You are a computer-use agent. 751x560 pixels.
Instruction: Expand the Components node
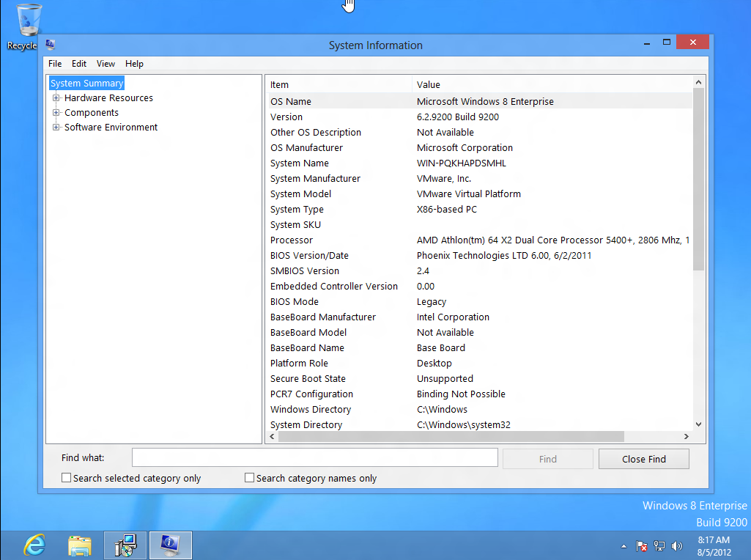(x=56, y=113)
